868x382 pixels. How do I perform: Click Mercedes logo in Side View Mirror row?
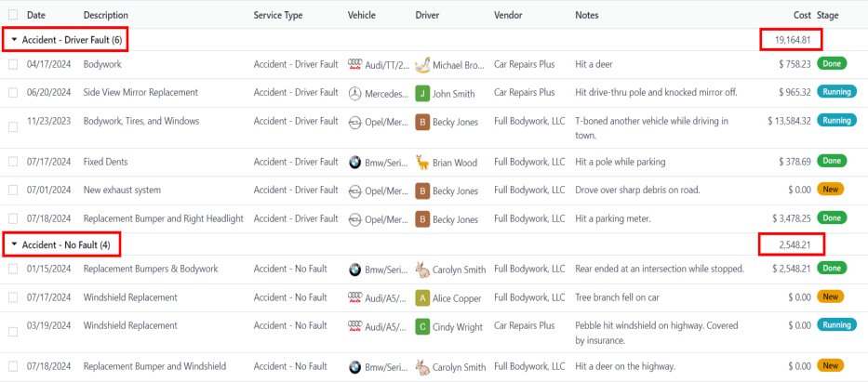(x=354, y=93)
